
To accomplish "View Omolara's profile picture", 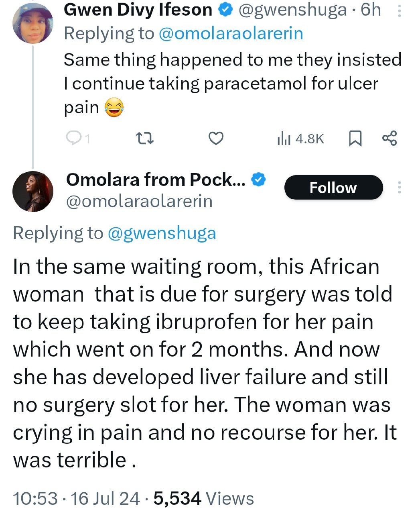I will tap(33, 192).
